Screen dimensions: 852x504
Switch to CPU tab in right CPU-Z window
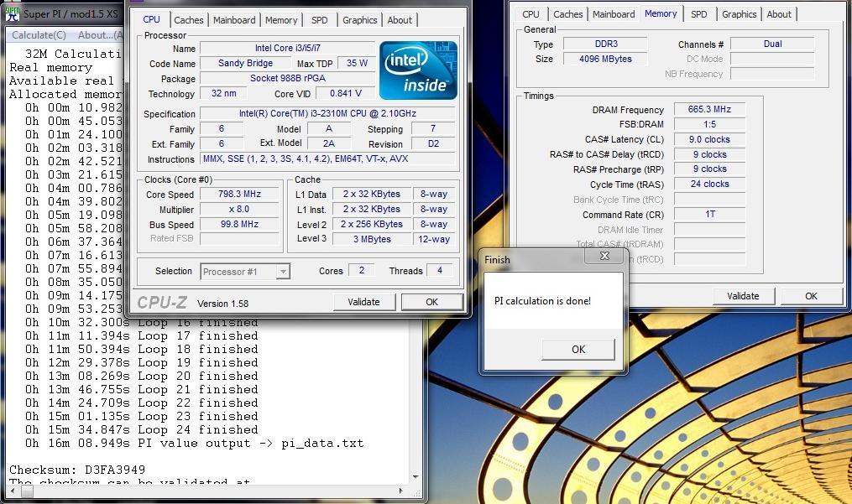click(531, 14)
